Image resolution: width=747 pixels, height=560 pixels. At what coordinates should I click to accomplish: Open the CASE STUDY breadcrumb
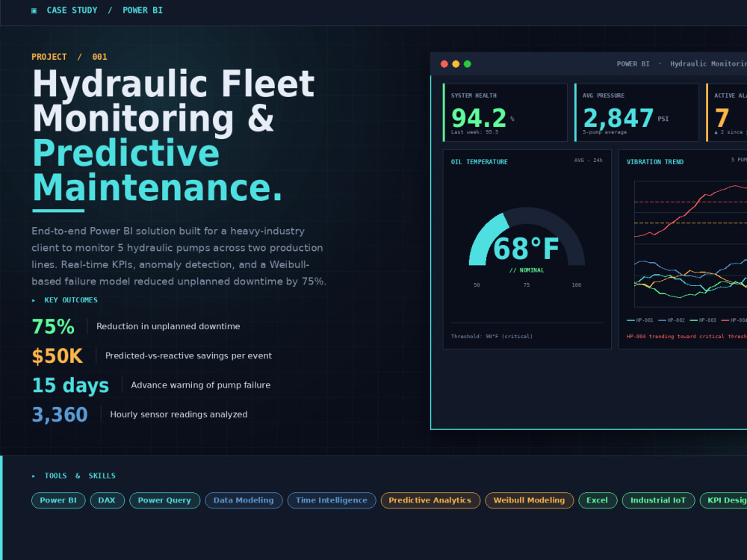tap(72, 10)
